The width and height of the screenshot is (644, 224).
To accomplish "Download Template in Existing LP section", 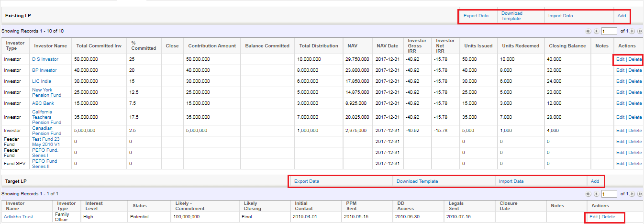I will 511,16.
